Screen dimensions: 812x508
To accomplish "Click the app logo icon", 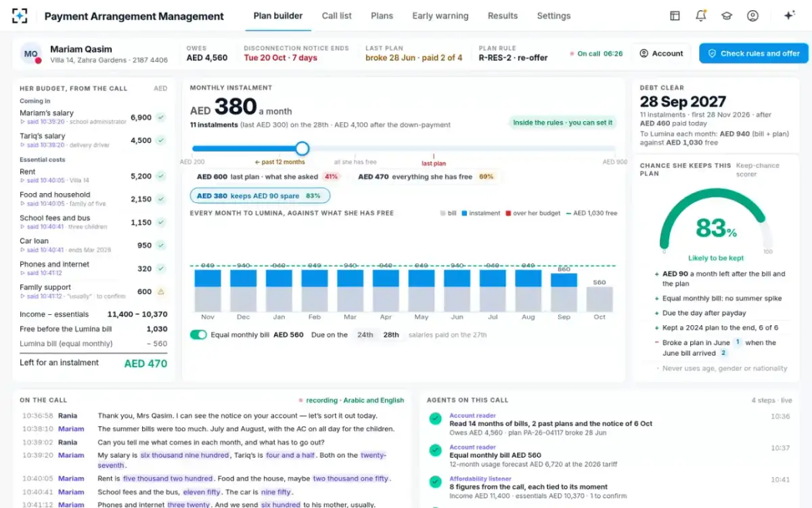I will coord(20,16).
